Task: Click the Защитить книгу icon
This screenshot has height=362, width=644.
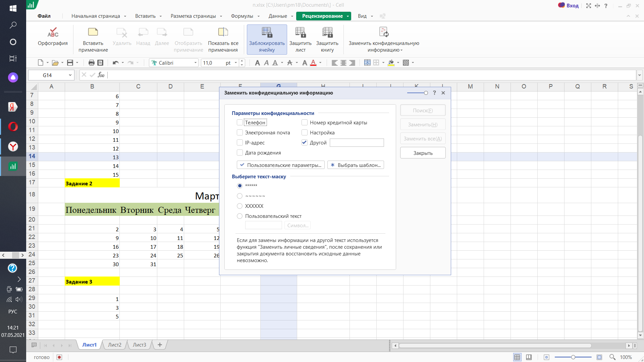Action: click(327, 33)
